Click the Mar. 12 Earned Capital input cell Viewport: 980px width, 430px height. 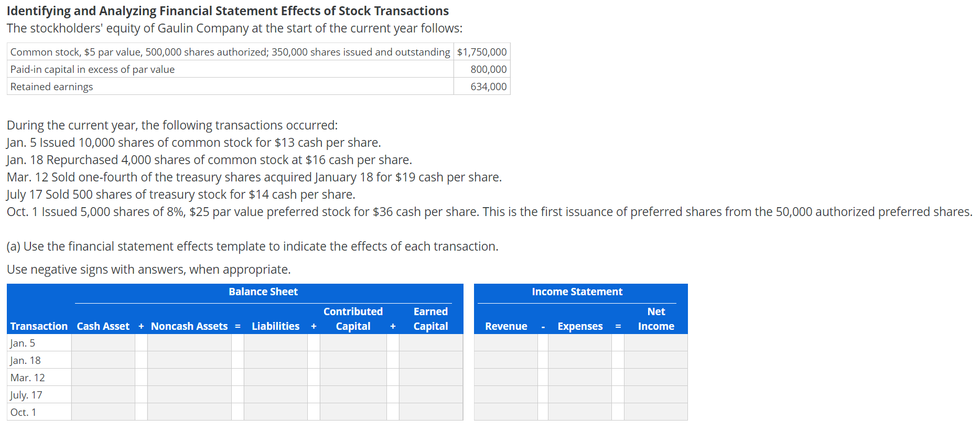pyautogui.click(x=431, y=378)
